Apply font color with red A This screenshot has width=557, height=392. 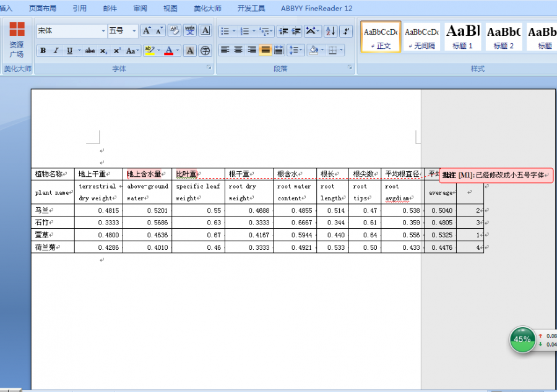(x=169, y=51)
